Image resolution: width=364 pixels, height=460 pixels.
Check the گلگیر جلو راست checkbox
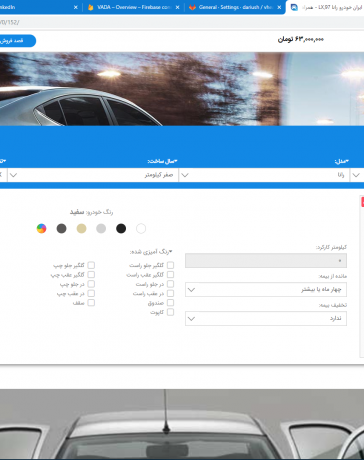point(170,265)
